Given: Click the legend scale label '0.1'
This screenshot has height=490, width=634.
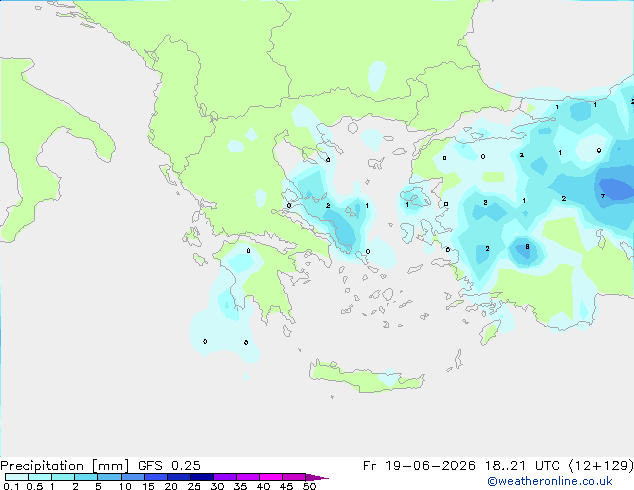Looking at the screenshot, I should point(11,486).
